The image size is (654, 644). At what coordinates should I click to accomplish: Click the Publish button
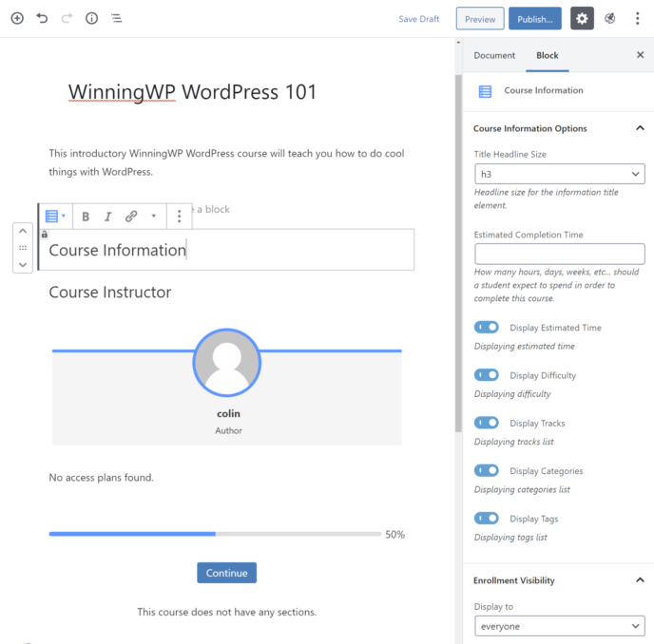535,19
